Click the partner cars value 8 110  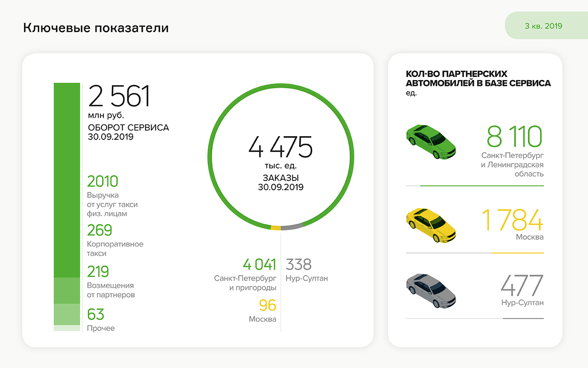pyautogui.click(x=515, y=136)
